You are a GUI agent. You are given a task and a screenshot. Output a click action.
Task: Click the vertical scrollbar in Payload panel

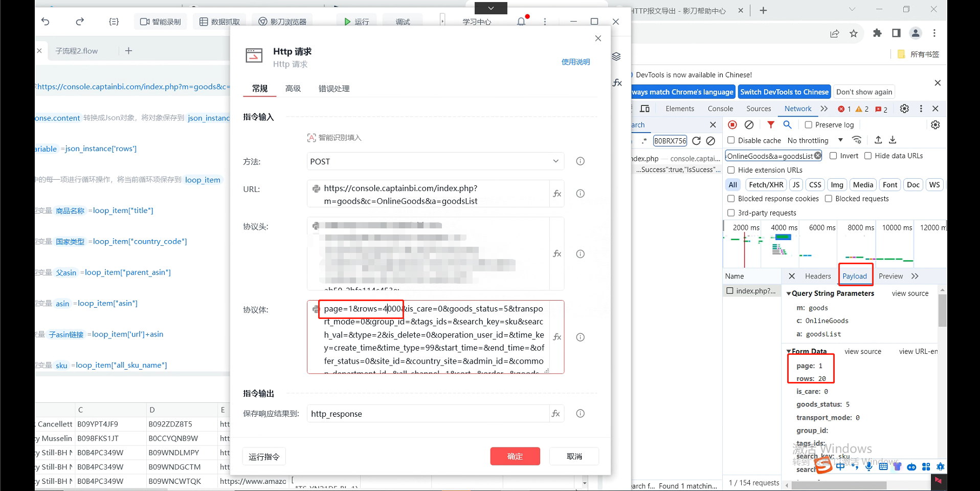coord(942,311)
